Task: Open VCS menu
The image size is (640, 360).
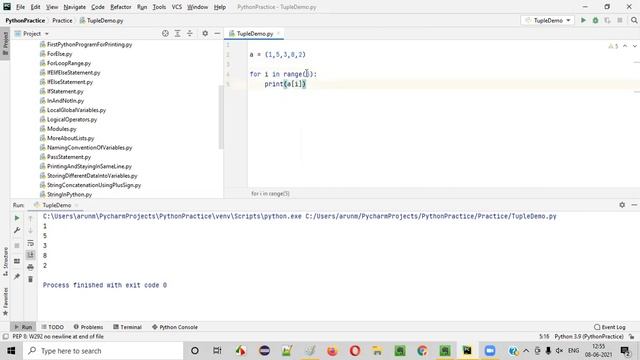Action: point(177,7)
